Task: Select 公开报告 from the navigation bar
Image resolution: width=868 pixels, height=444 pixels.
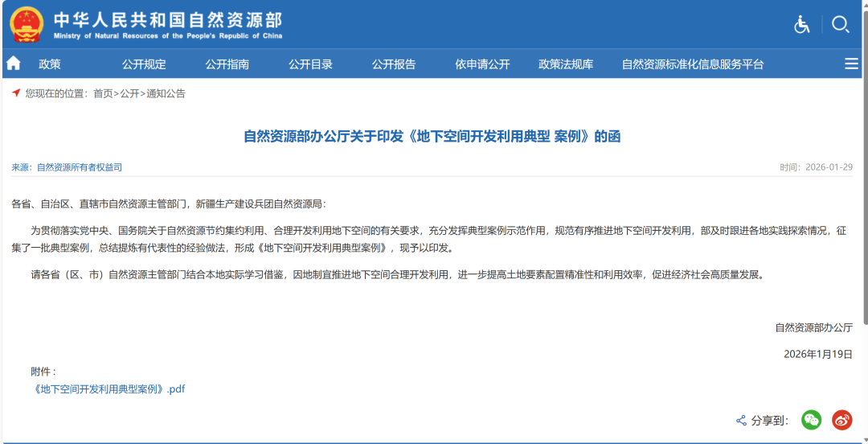Action: pos(394,64)
